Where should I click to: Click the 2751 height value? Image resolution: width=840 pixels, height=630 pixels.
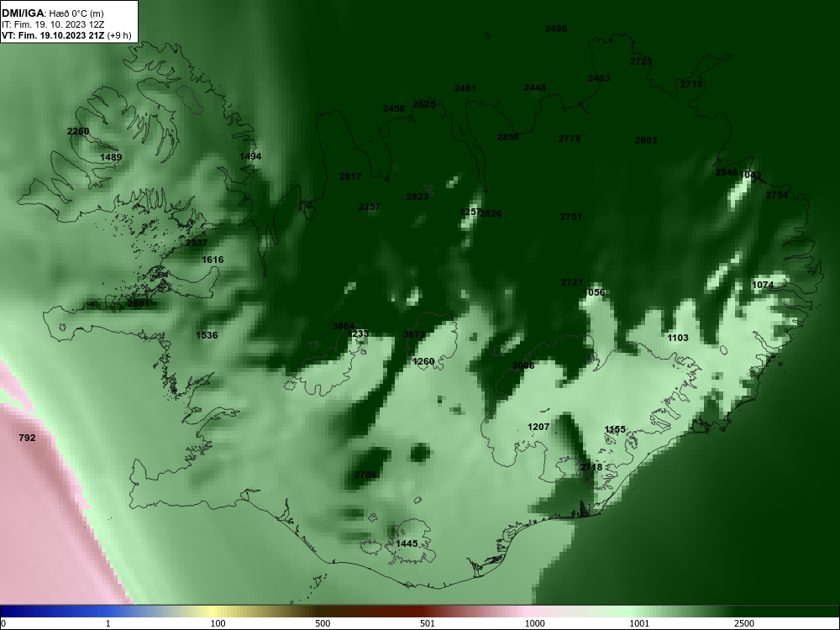571,217
